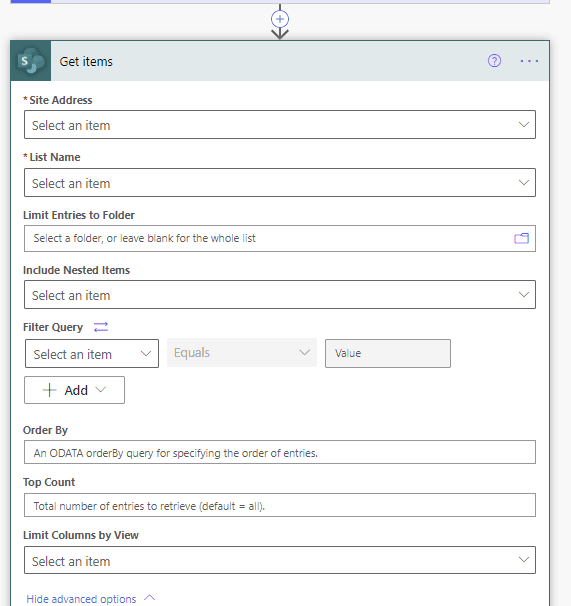Open folder picker for Limit Entries to Folder
This screenshot has height=606, width=571.
[x=521, y=238]
